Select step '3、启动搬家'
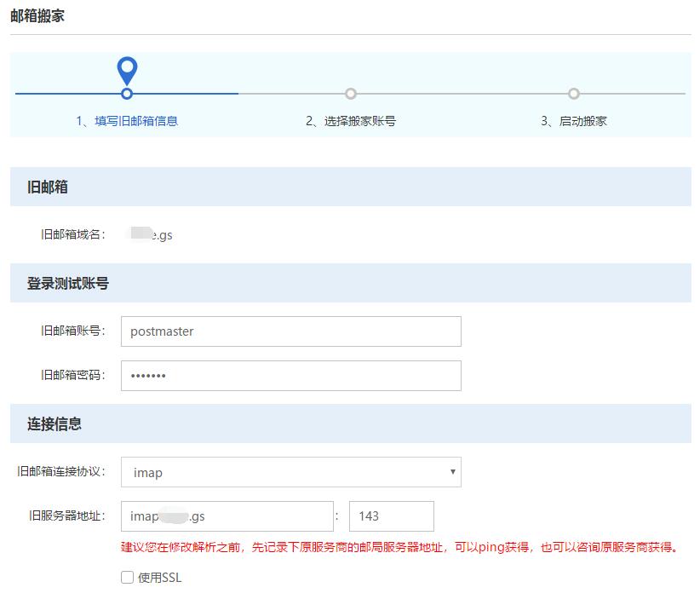This screenshot has height=599, width=700. [x=574, y=121]
